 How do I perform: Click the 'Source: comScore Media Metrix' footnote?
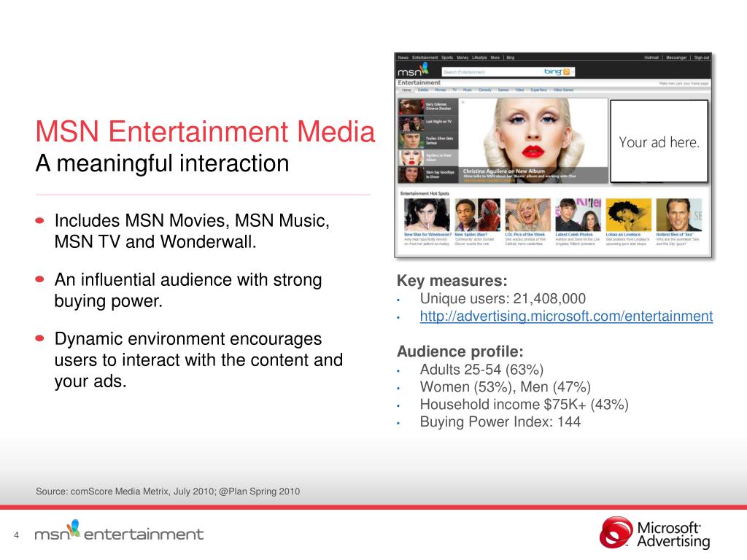click(168, 491)
